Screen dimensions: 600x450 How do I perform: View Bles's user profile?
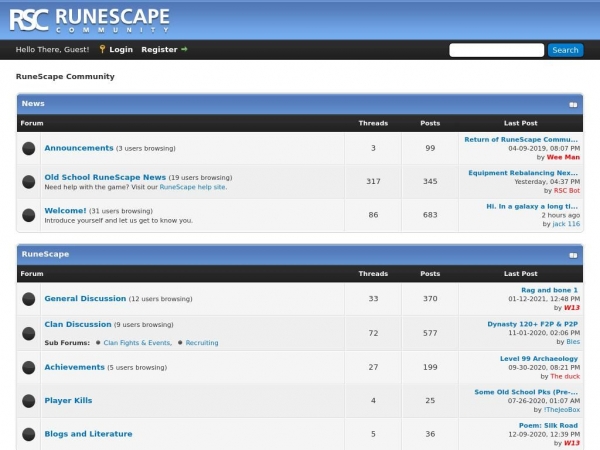[x=573, y=342]
